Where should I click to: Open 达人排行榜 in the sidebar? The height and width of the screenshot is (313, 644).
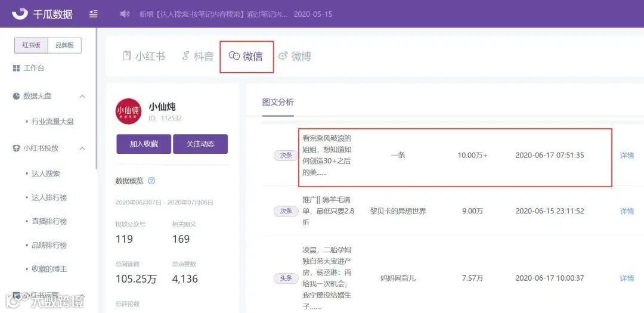(x=49, y=197)
